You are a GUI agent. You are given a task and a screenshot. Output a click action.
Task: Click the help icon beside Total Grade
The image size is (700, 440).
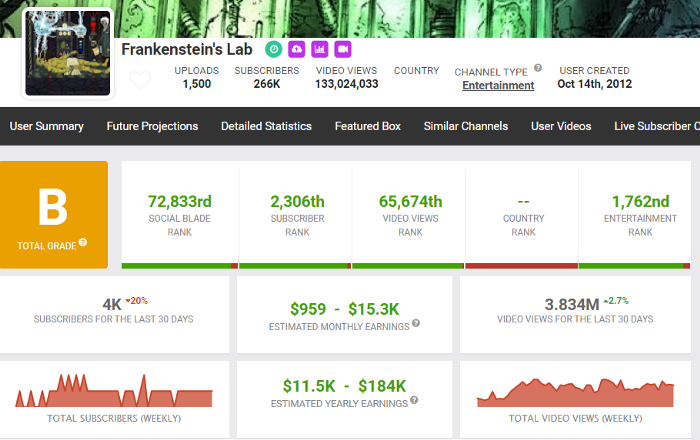pos(83,242)
